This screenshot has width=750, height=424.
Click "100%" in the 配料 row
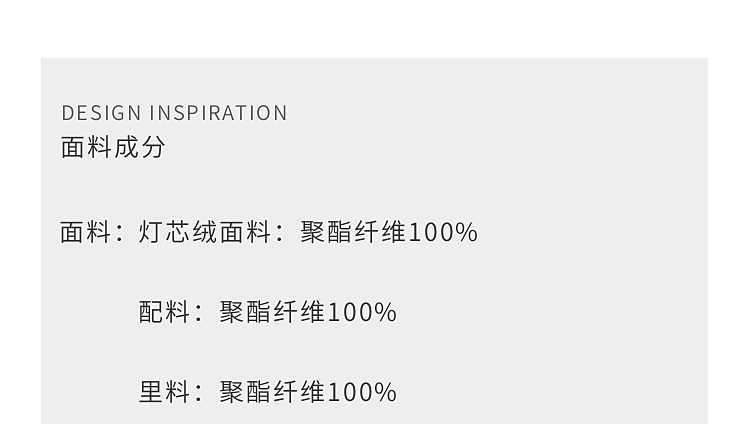coord(363,313)
